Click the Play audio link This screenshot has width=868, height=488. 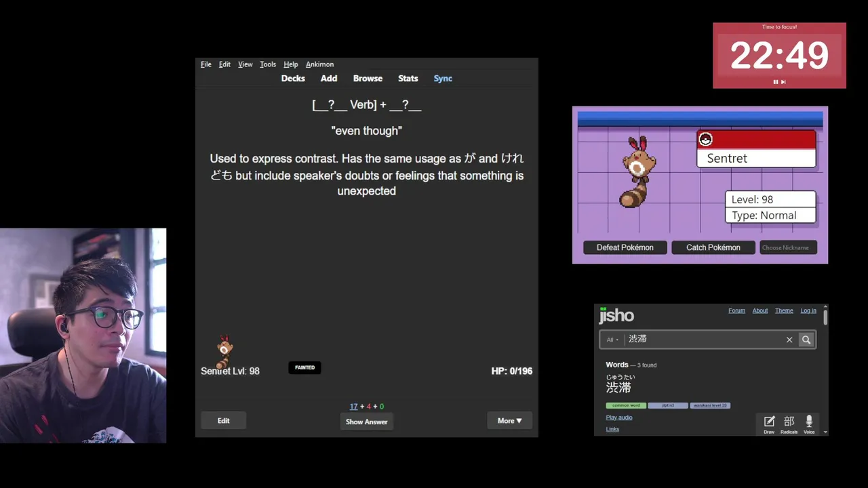[x=619, y=418]
